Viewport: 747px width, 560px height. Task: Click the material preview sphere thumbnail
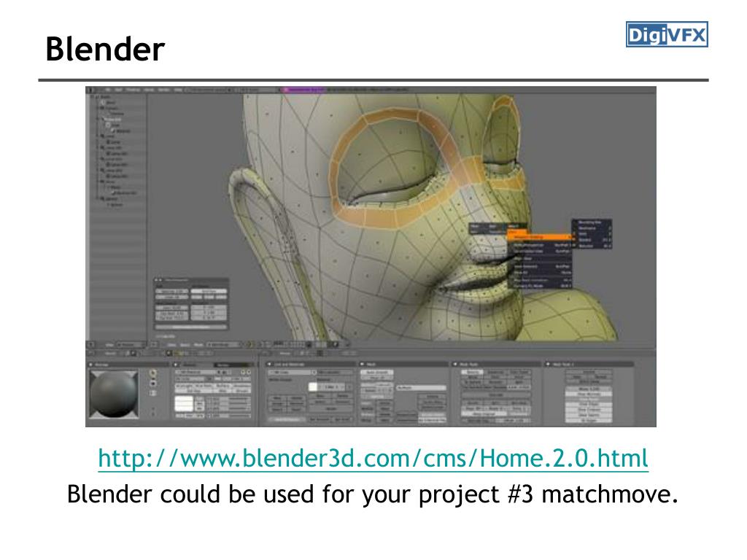[x=114, y=394]
